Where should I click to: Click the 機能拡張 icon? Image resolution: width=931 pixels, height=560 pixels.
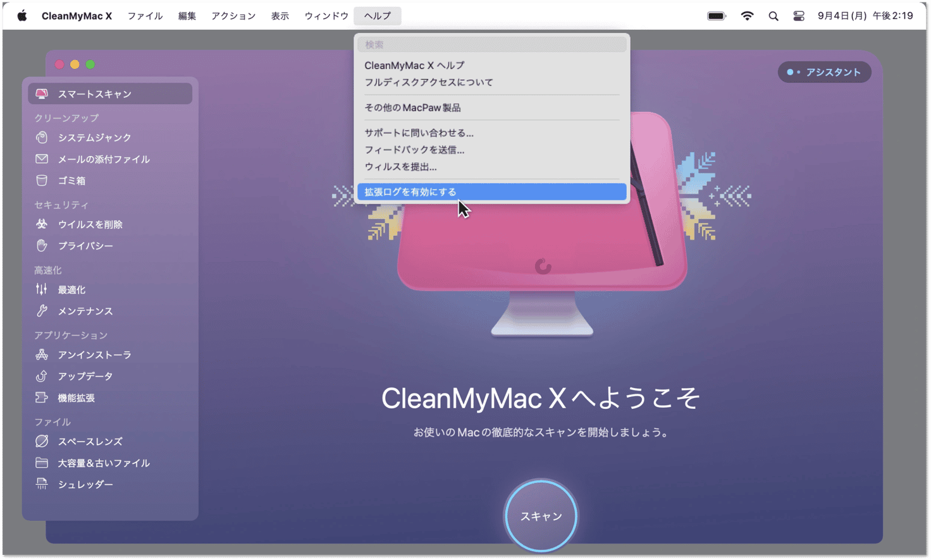(x=42, y=398)
